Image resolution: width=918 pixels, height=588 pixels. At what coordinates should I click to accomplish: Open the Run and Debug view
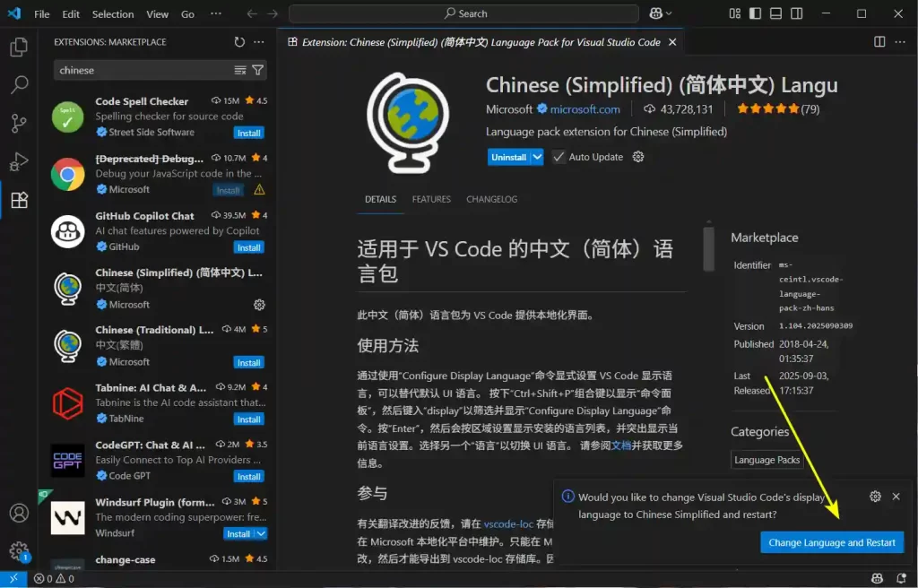[18, 162]
